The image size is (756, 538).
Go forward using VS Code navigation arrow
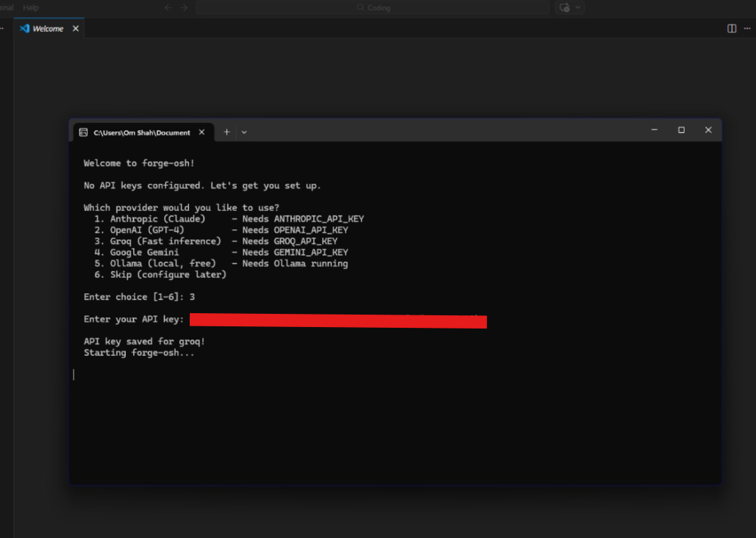(x=184, y=7)
